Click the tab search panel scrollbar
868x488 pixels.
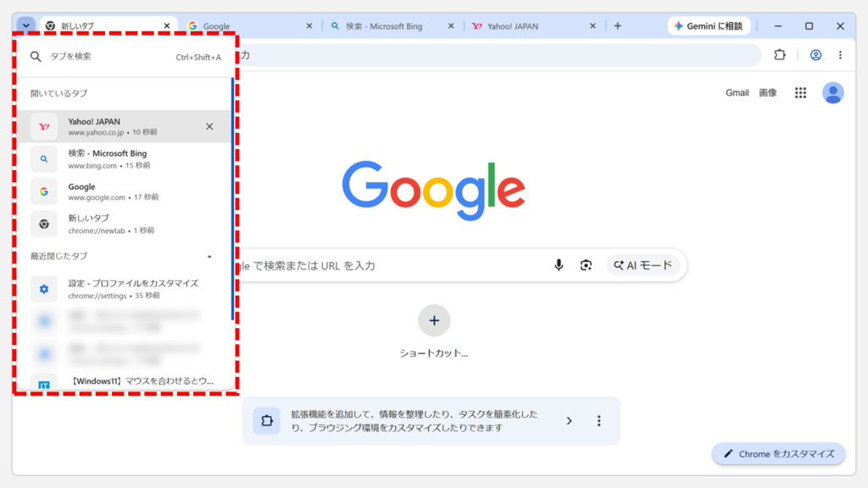click(232, 199)
